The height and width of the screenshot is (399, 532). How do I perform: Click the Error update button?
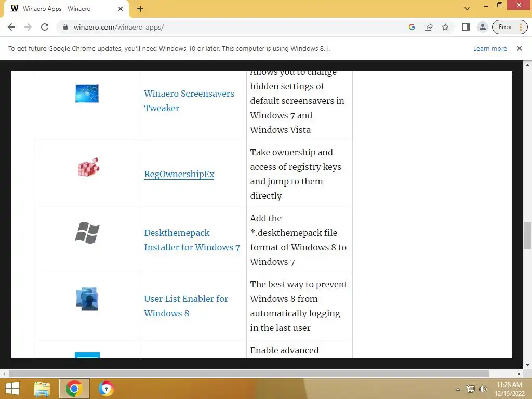click(510, 27)
